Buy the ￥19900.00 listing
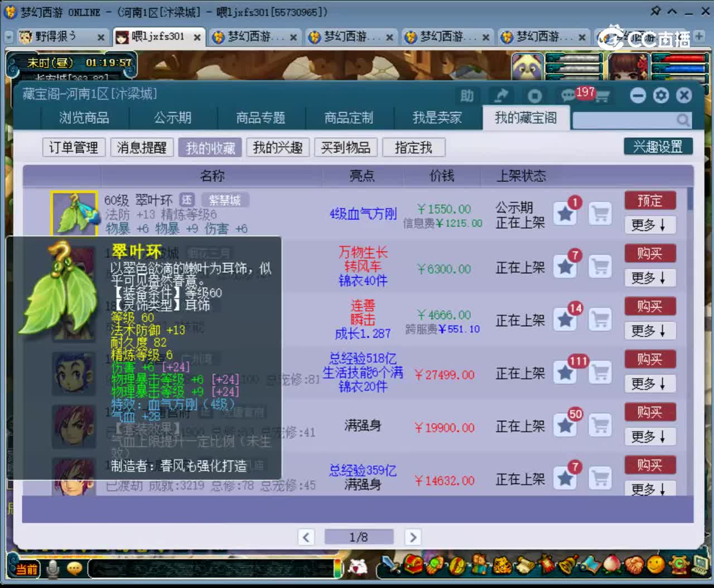 [x=650, y=412]
